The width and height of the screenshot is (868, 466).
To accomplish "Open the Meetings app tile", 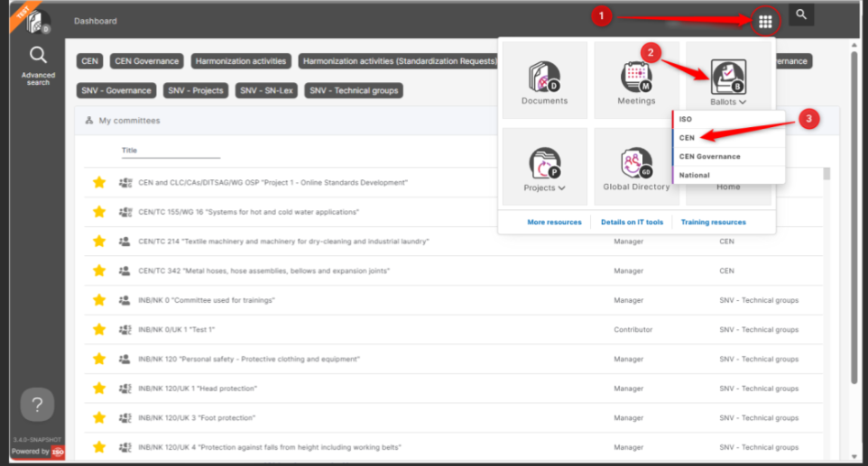I will click(x=637, y=81).
